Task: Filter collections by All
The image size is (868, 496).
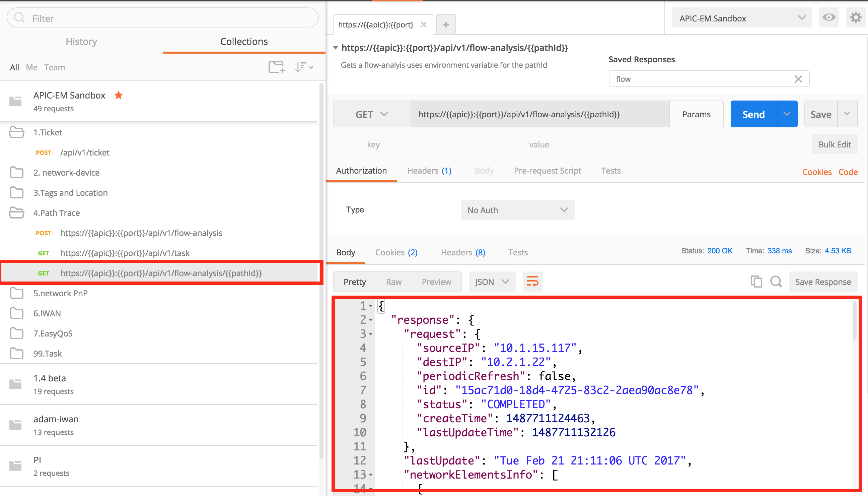Action: click(x=14, y=67)
